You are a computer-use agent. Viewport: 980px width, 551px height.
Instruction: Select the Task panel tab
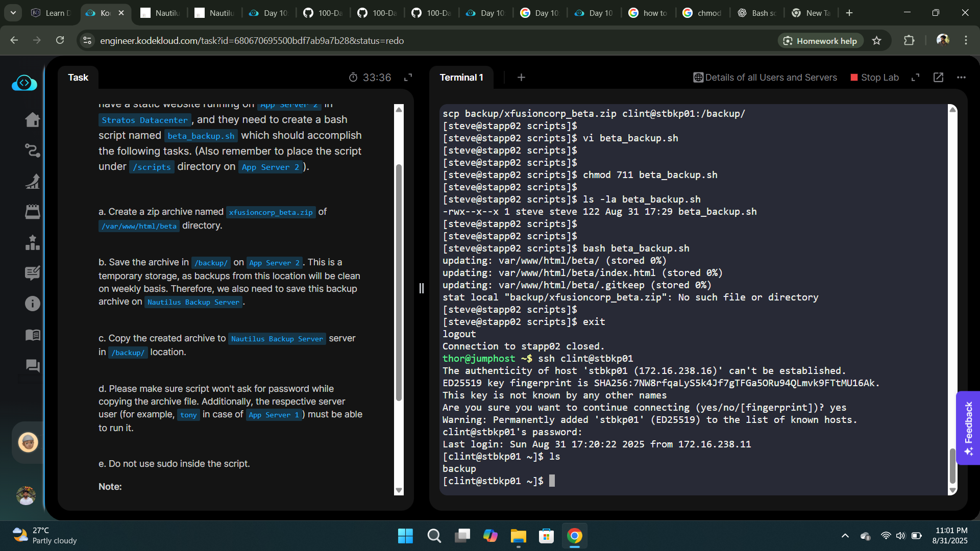tap(78, 78)
